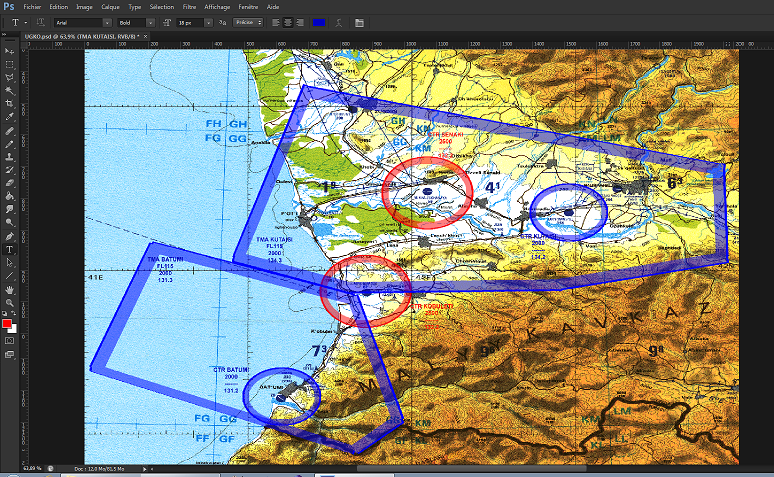Click the Photoshop Ps logo

(x=9, y=7)
